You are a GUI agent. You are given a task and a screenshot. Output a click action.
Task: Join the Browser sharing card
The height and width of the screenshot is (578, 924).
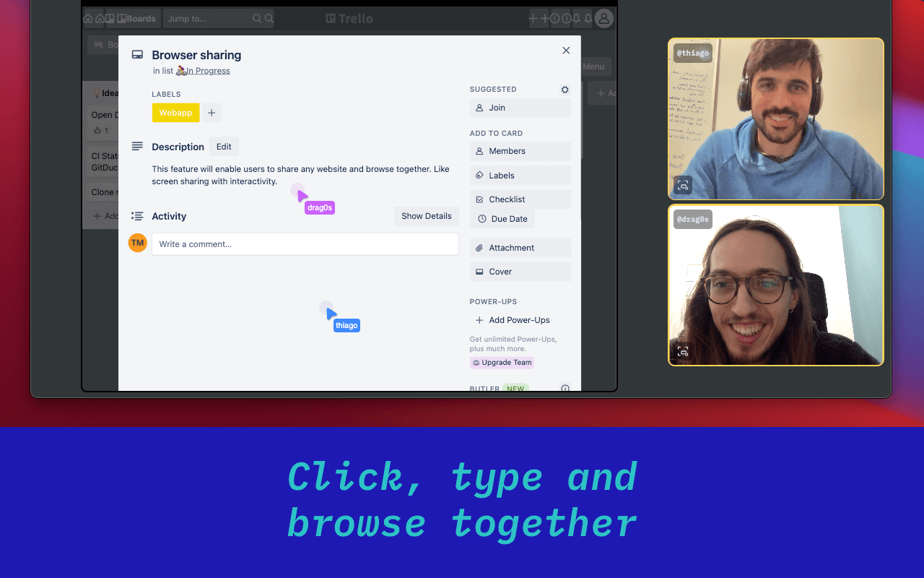click(520, 107)
